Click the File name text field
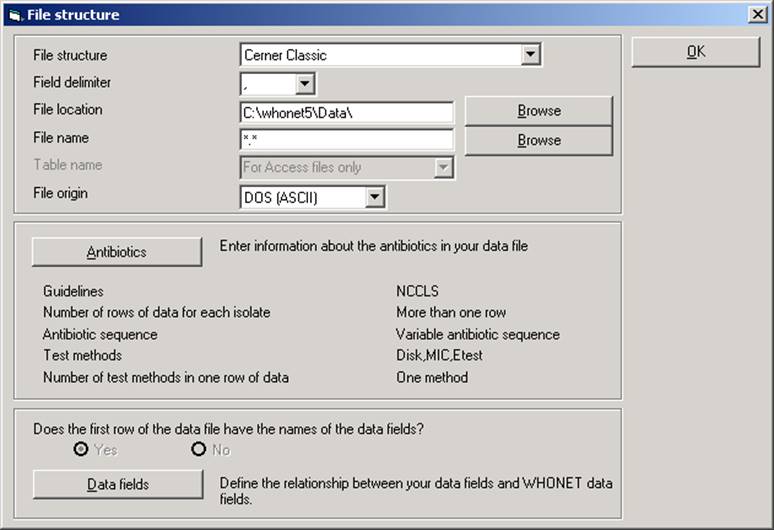The image size is (774, 530). click(346, 140)
